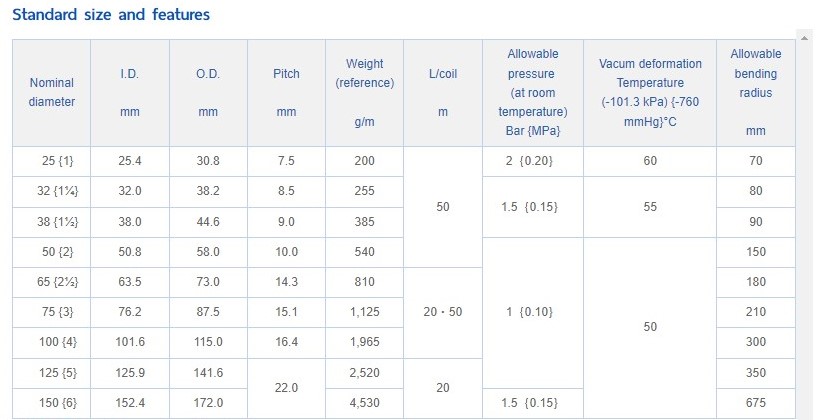This screenshot has height=420, width=816.
Task: Select the Nominal diameter column header
Action: pyautogui.click(x=52, y=93)
